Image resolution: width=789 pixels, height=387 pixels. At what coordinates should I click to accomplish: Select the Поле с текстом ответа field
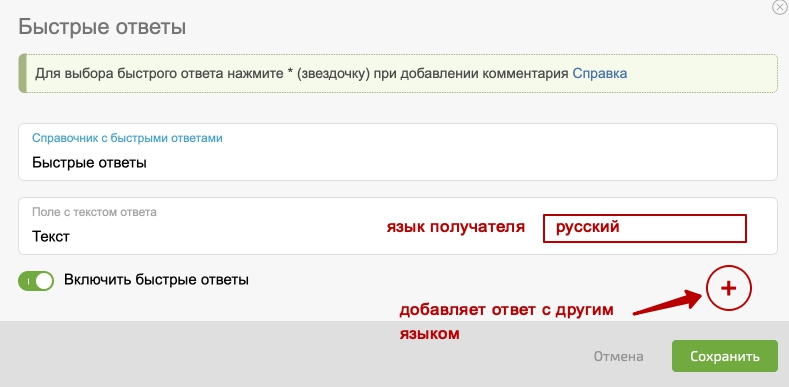(398, 226)
